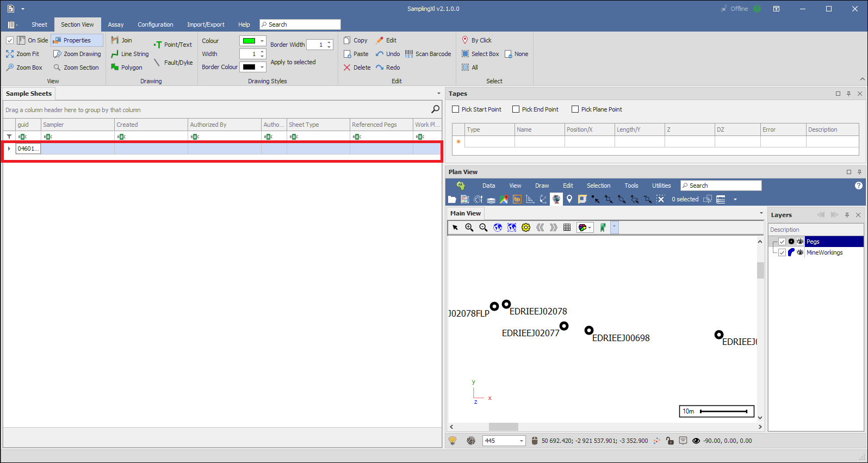Click the Zoom Fit button
The height and width of the screenshot is (463, 868).
[x=23, y=54]
